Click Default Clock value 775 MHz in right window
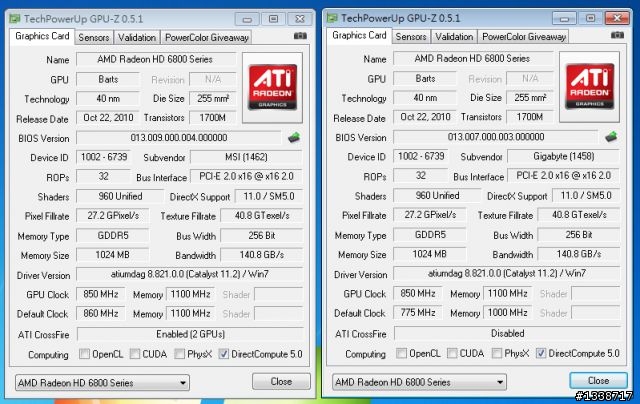 [418, 313]
